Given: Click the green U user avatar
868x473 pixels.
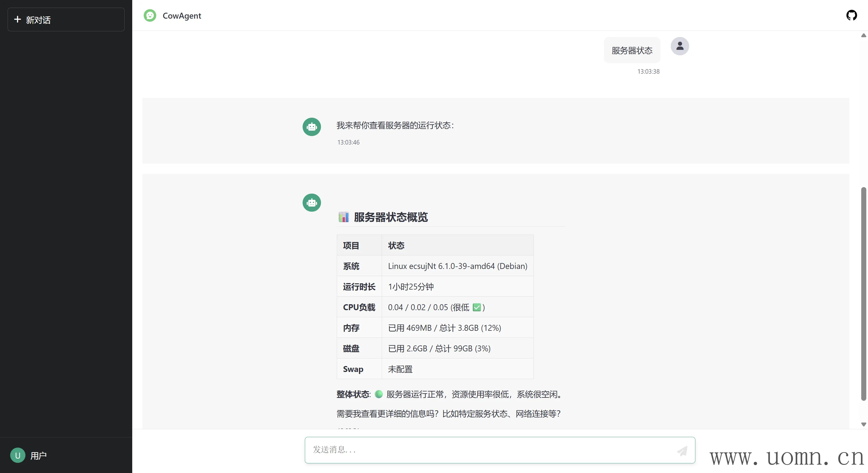Looking at the screenshot, I should (x=18, y=455).
